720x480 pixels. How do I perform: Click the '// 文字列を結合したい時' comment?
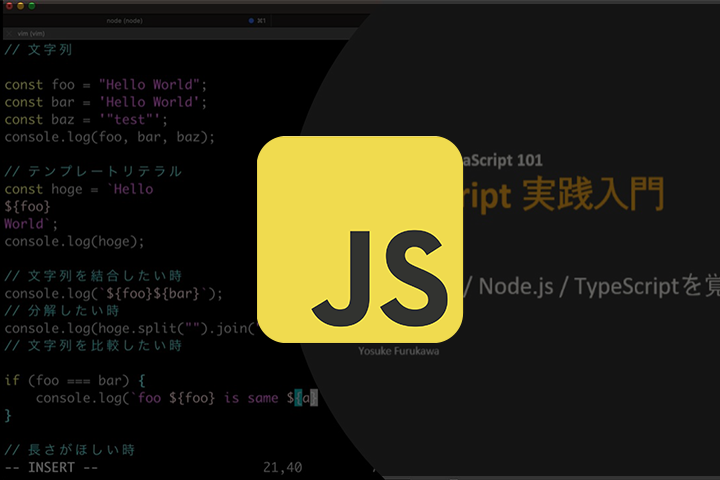pos(93,276)
